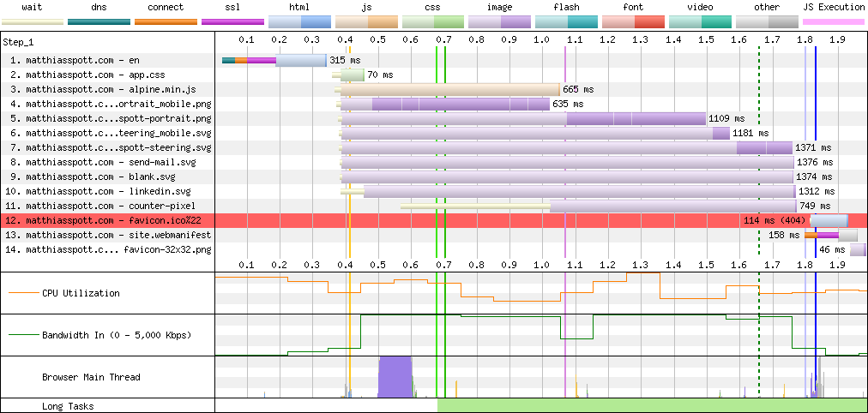The height and width of the screenshot is (413, 868).
Task: Click the 1312 ms timing value
Action: click(x=816, y=191)
